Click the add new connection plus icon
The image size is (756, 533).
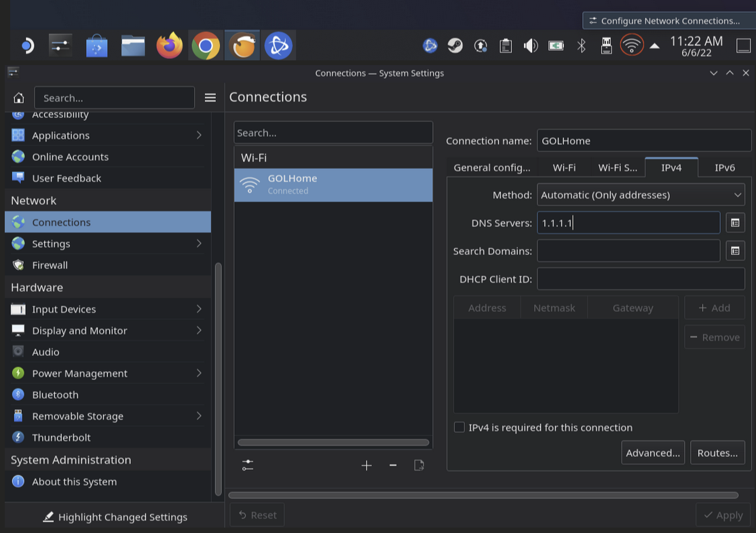[366, 465]
